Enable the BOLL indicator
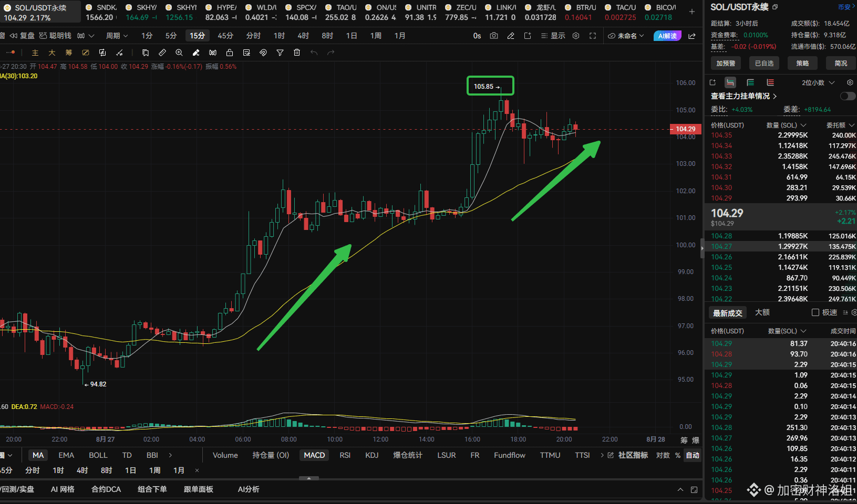 [98, 455]
